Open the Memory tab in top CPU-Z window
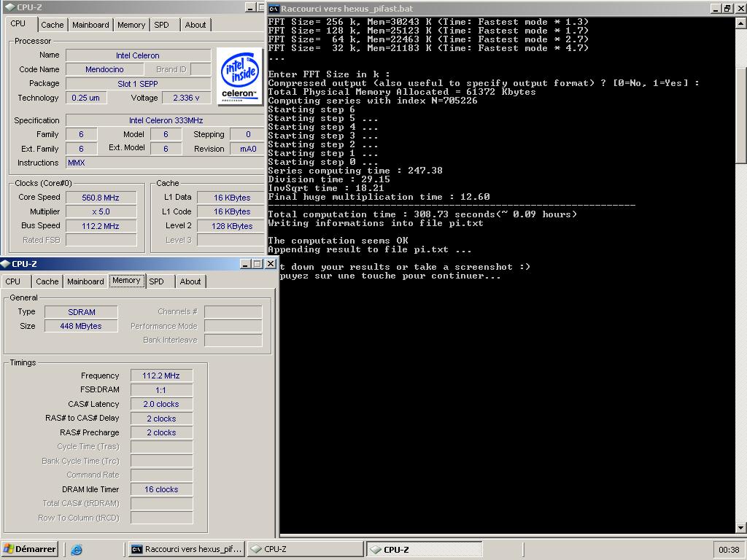 point(131,25)
